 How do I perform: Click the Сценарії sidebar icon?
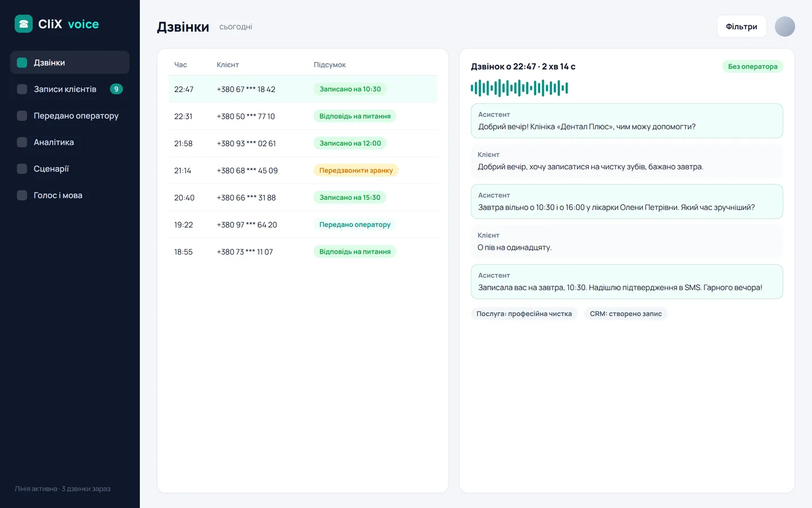tap(22, 169)
